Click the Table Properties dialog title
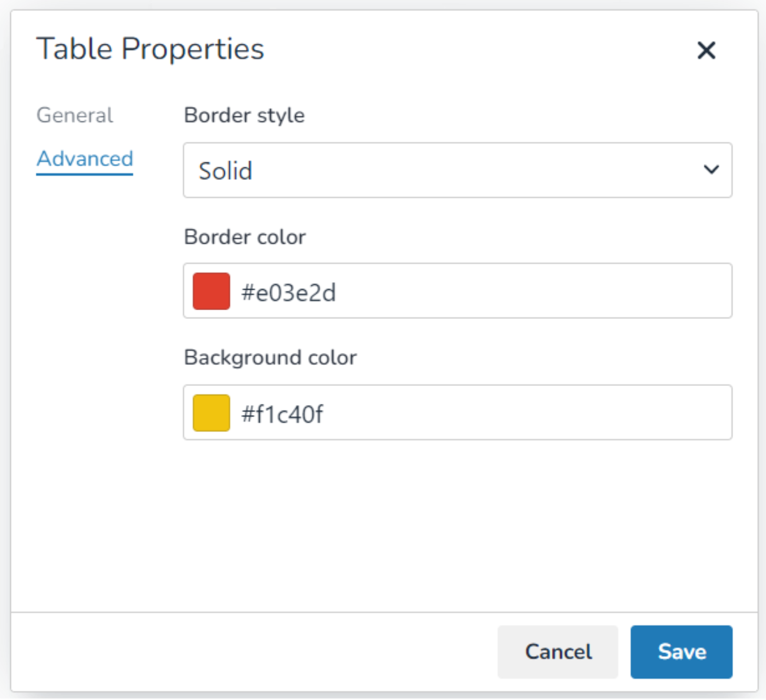 tap(150, 49)
